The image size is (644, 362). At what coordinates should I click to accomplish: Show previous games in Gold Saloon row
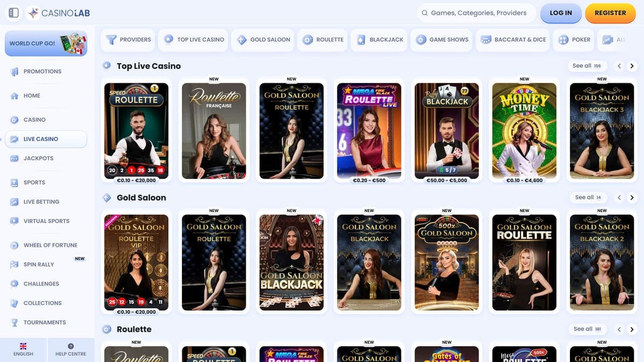(x=619, y=197)
